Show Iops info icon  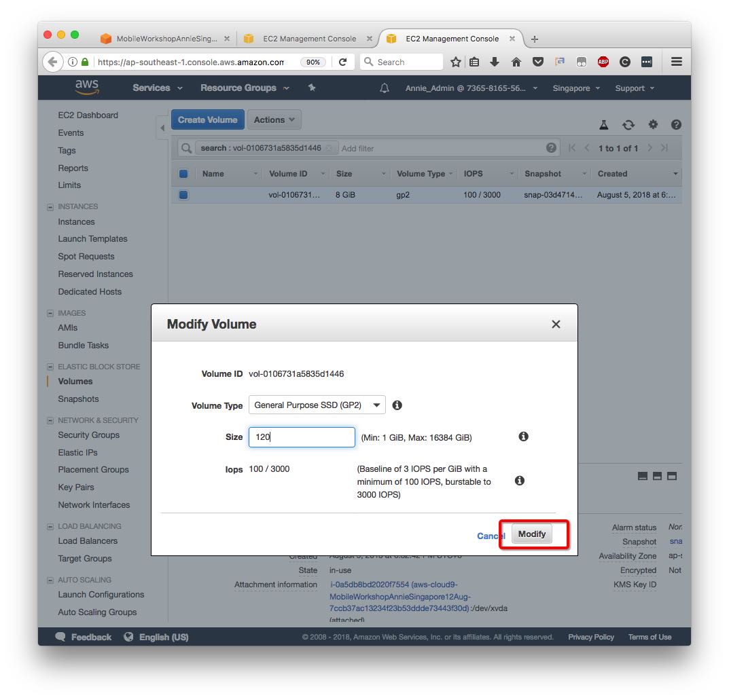tap(520, 480)
